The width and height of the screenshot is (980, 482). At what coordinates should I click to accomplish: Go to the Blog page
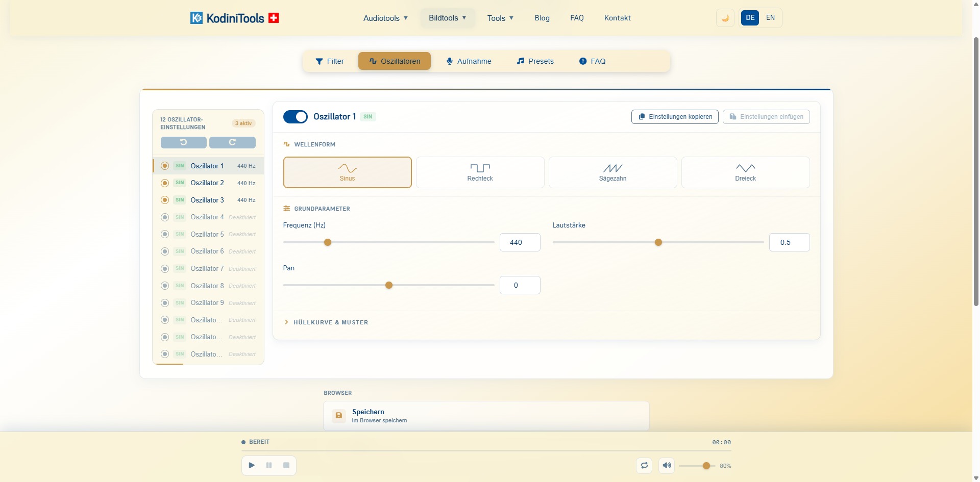(542, 18)
